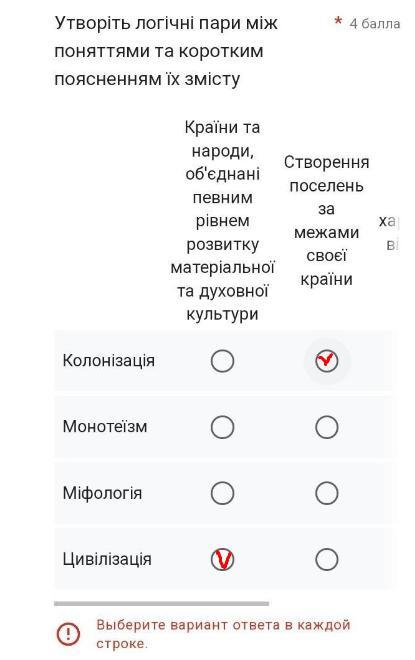Select Міфологія radio under Країни та народи
This screenshot has height=660, width=415.
222,493
